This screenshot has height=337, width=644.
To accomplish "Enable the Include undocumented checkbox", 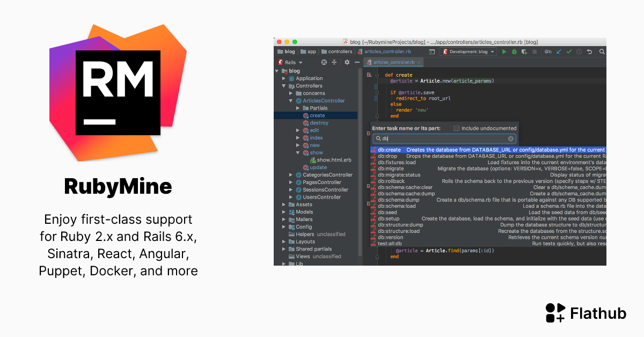I will (x=457, y=128).
